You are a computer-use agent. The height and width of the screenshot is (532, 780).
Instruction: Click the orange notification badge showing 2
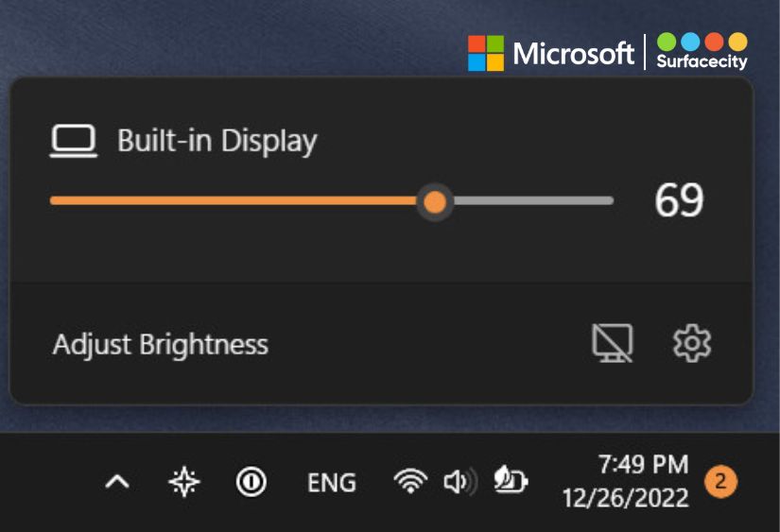719,482
